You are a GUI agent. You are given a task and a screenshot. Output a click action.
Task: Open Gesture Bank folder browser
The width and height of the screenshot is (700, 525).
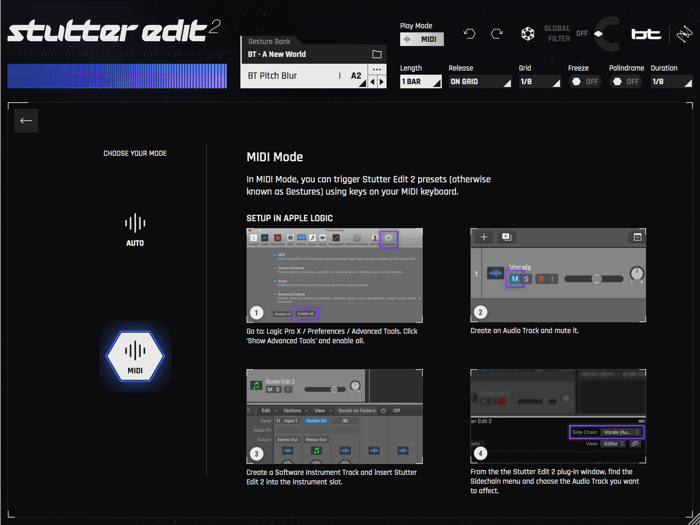377,54
